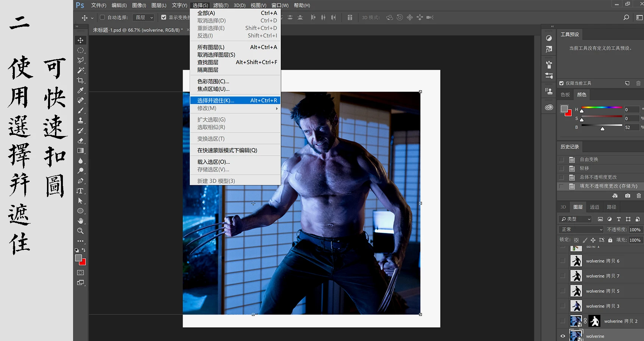644x341 pixels.
Task: Select the Elliptical Marquee tool
Action: (80, 50)
